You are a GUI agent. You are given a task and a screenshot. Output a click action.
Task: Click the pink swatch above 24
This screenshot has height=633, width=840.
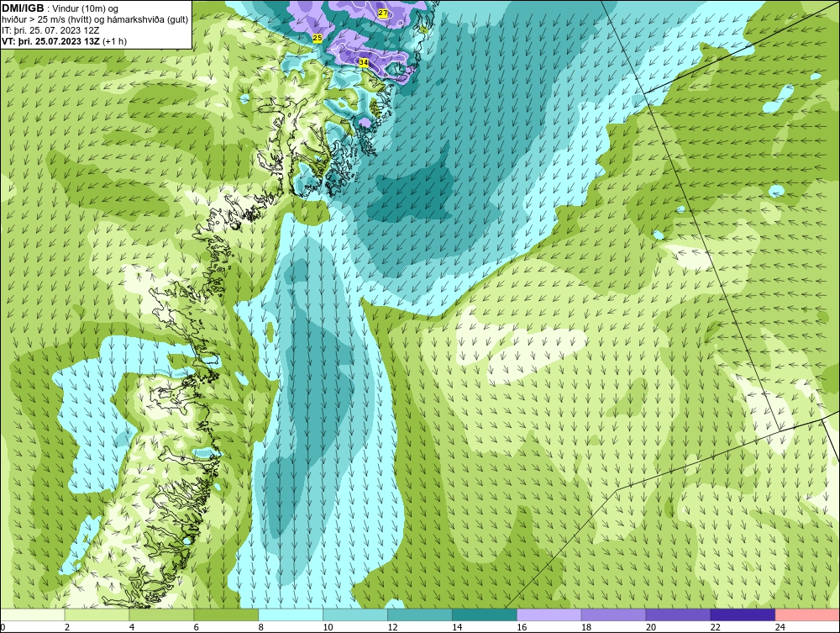[807, 615]
